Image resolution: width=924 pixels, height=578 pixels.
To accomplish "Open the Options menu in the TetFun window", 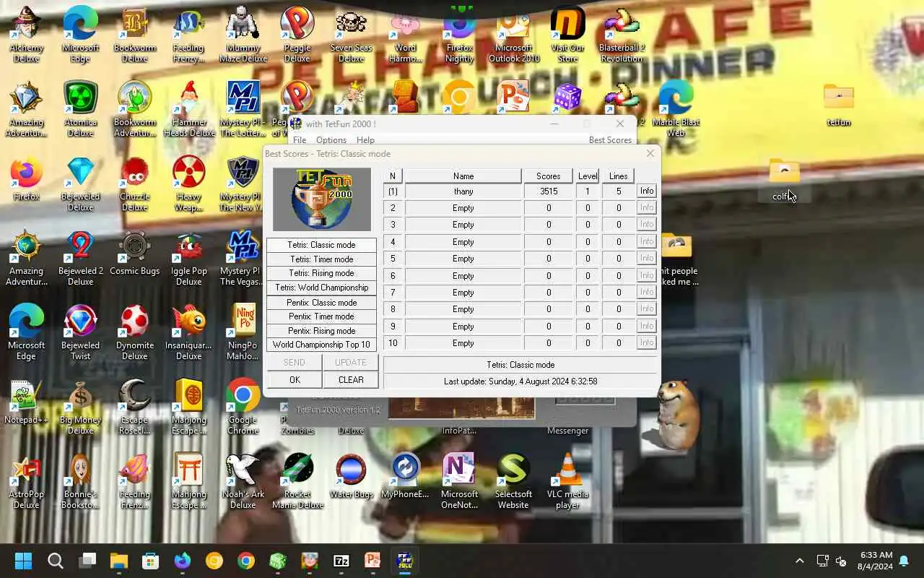I will (x=331, y=140).
